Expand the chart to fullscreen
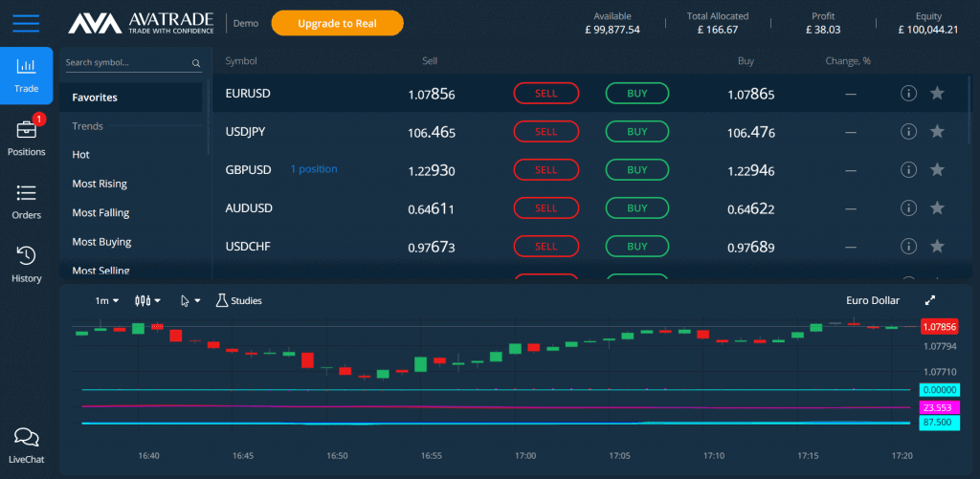The image size is (980, 479). [929, 300]
